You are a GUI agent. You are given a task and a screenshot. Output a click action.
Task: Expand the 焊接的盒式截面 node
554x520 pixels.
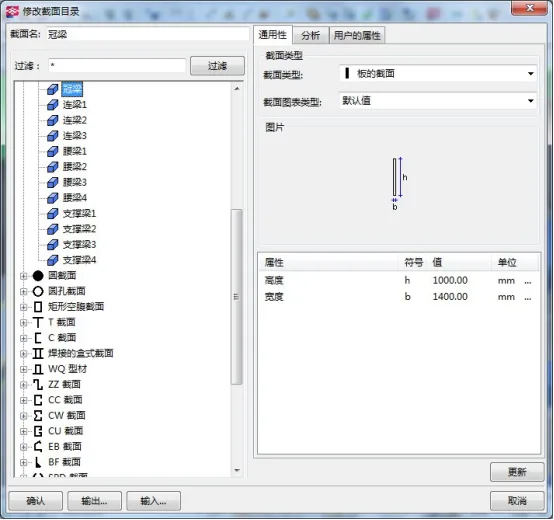pos(23,354)
